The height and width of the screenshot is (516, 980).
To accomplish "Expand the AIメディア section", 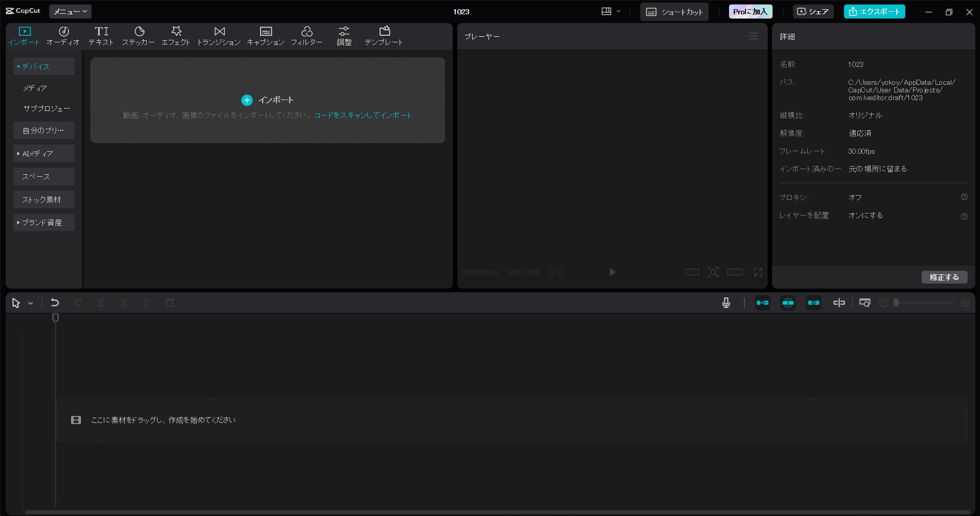I will 44,153.
